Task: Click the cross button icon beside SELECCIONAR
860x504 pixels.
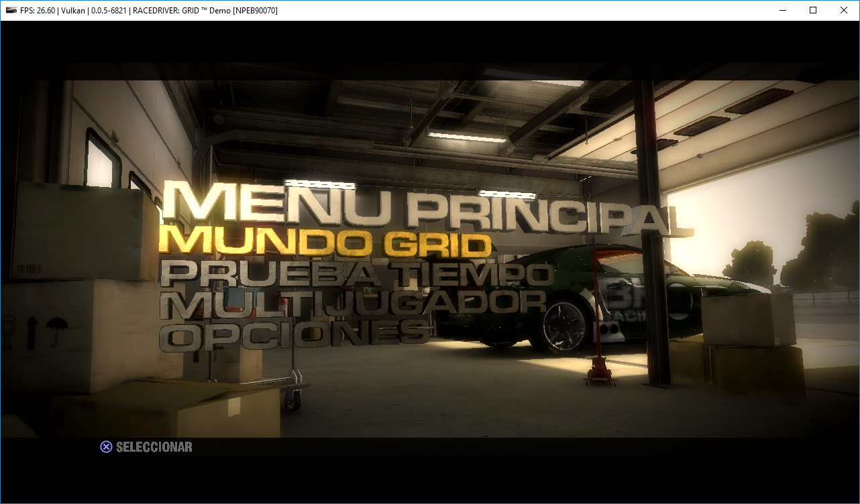Action: tap(106, 447)
